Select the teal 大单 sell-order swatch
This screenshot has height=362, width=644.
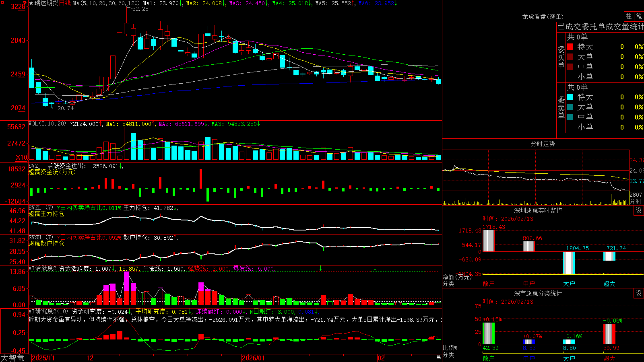[570, 107]
